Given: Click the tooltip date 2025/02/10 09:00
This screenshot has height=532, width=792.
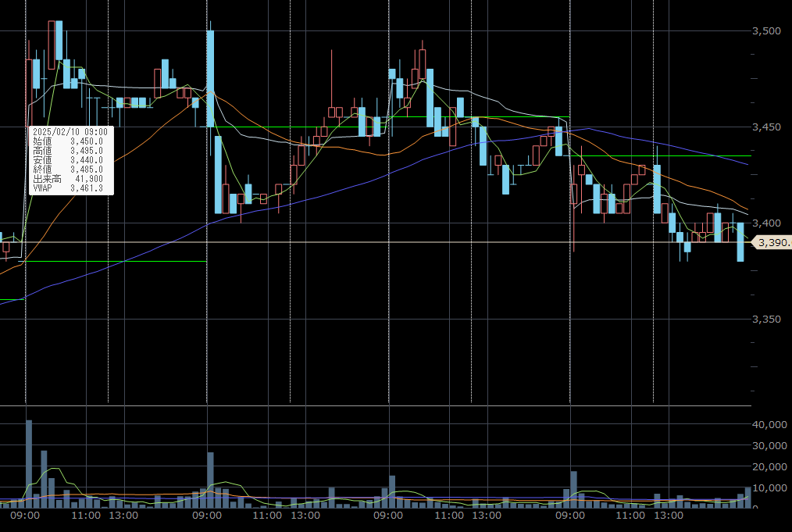Looking at the screenshot, I should (x=70, y=132).
